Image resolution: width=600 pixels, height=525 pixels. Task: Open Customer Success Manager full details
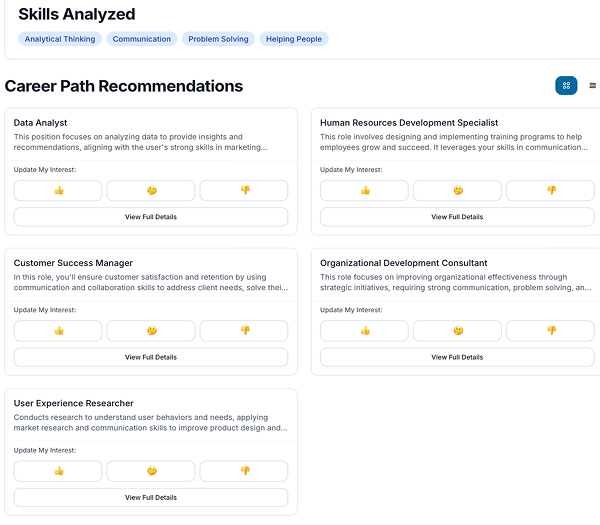[151, 357]
